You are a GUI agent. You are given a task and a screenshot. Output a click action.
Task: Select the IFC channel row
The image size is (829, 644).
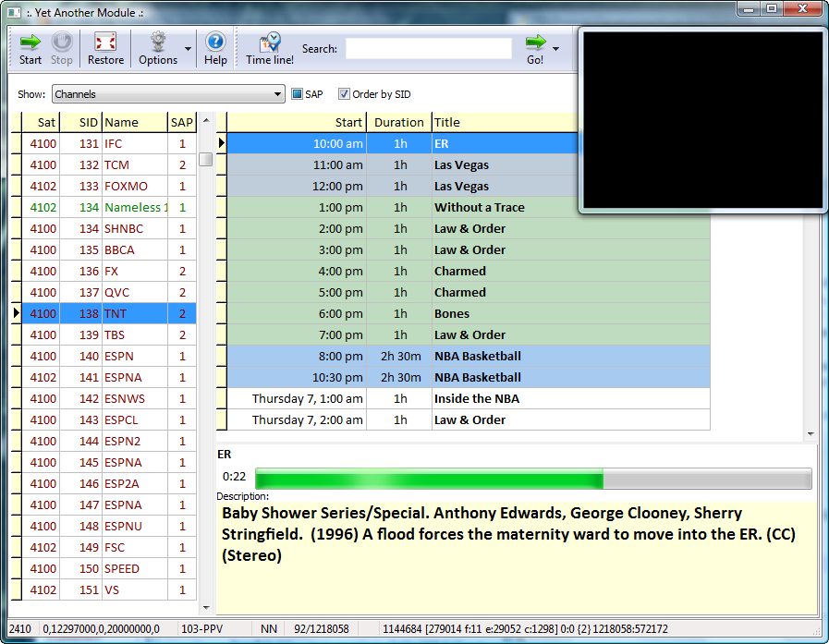click(x=109, y=144)
